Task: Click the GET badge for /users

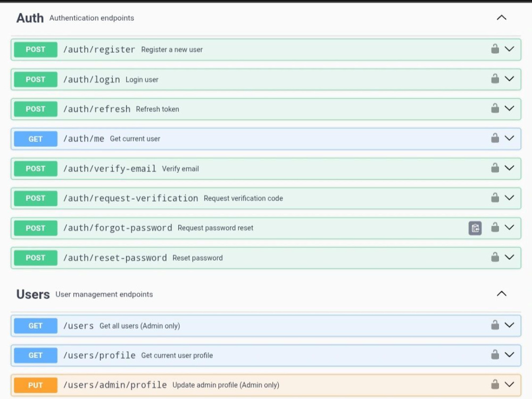Action: [36, 326]
